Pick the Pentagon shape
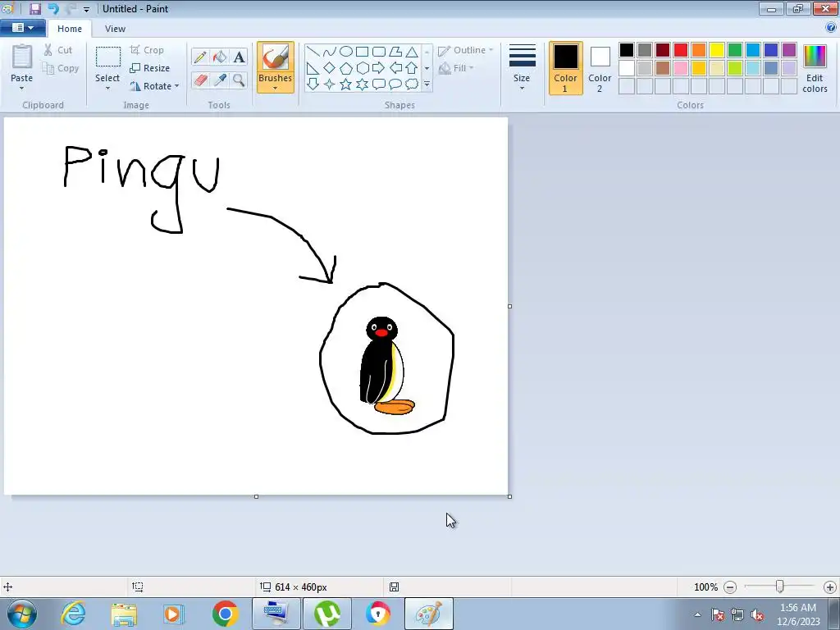The width and height of the screenshot is (840, 630). pyautogui.click(x=346, y=68)
